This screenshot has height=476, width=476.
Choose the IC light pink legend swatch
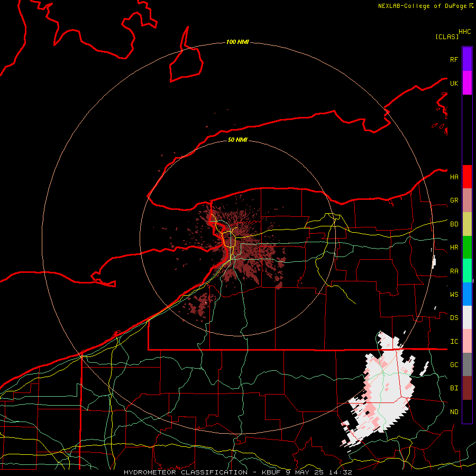click(467, 341)
